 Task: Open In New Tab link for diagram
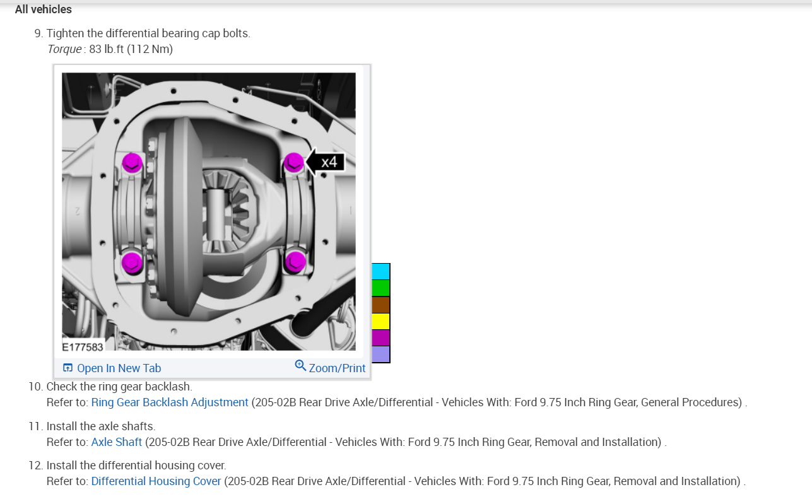coord(112,368)
